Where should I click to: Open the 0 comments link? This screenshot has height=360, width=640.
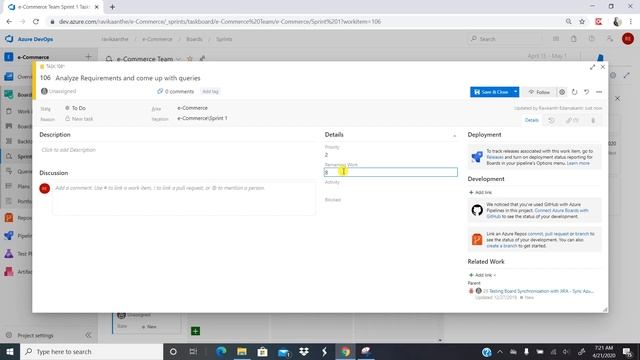tap(176, 91)
